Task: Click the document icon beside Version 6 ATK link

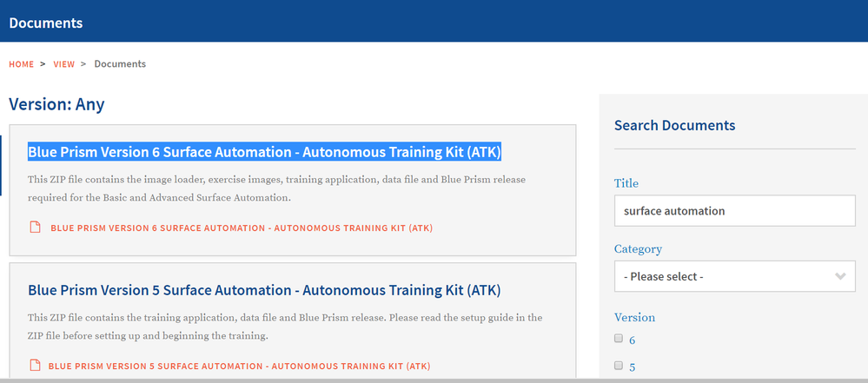Action: click(35, 228)
